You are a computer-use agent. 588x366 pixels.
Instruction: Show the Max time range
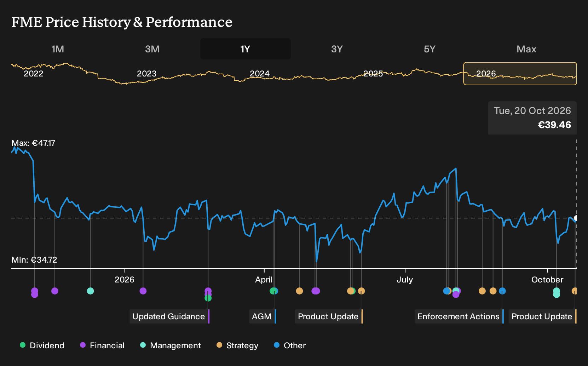(x=526, y=49)
